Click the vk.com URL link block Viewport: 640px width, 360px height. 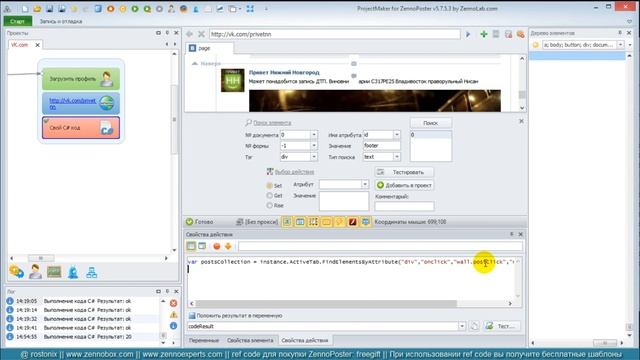(81, 103)
